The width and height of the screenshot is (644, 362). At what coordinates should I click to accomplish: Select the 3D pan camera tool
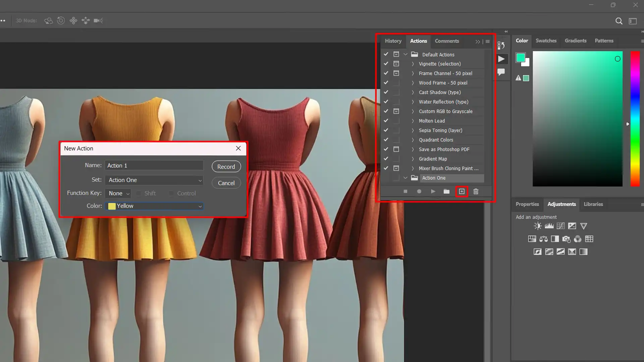tap(73, 21)
